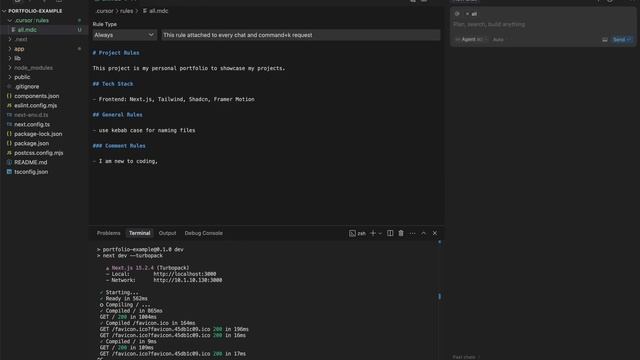Click .cursor in the breadcrumb path
This screenshot has height=360, width=640.
tap(104, 11)
